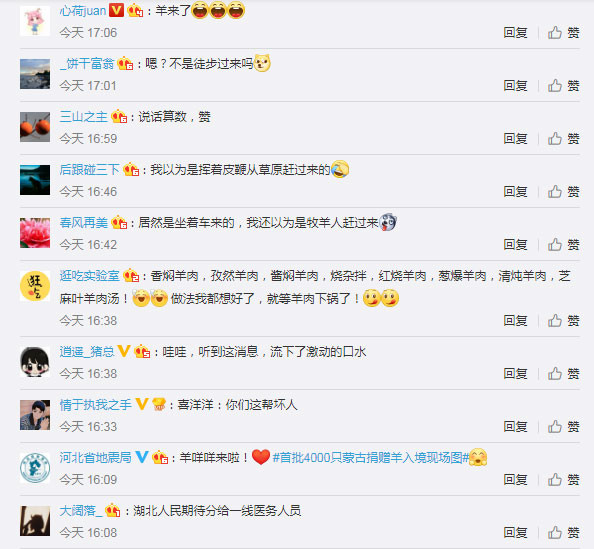The image size is (594, 549).
Task: Reply to 心荷juan's 17:06 comment
Action: point(515,33)
